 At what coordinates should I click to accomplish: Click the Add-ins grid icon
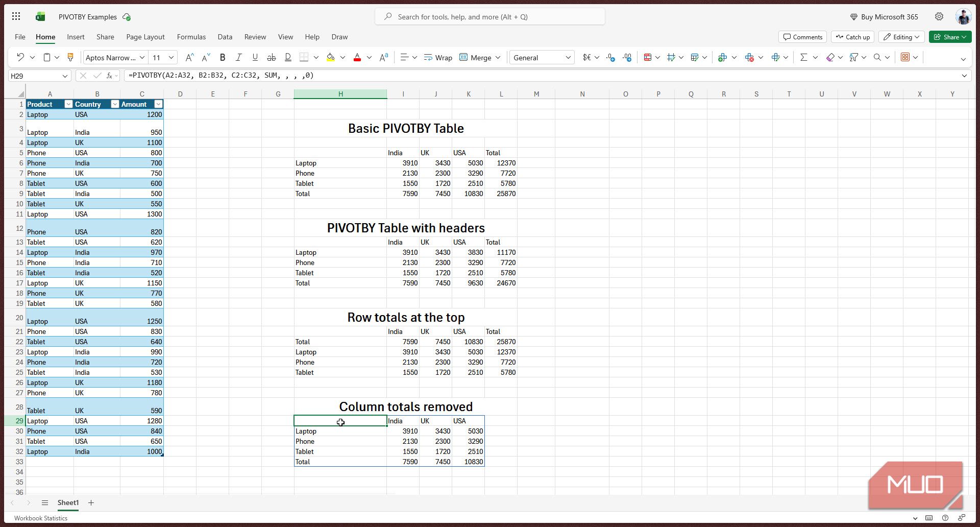905,57
